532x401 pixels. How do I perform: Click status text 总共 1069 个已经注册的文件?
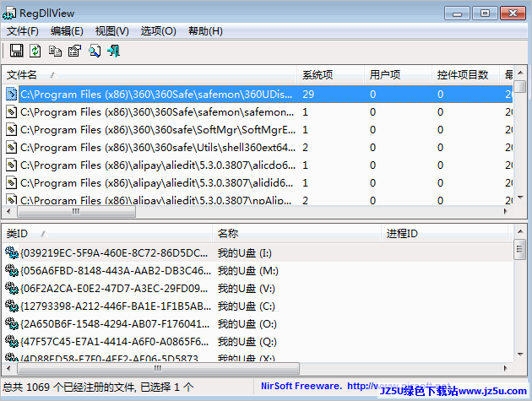pyautogui.click(x=69, y=387)
